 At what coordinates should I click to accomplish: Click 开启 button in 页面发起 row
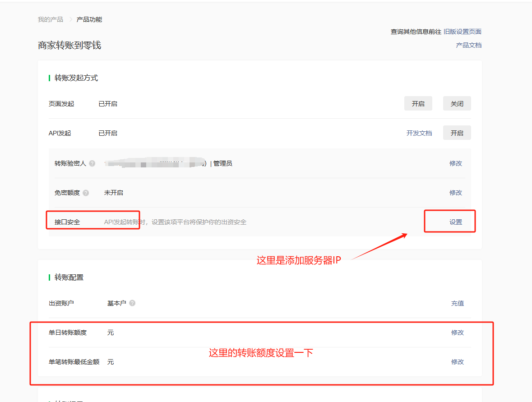tap(418, 103)
